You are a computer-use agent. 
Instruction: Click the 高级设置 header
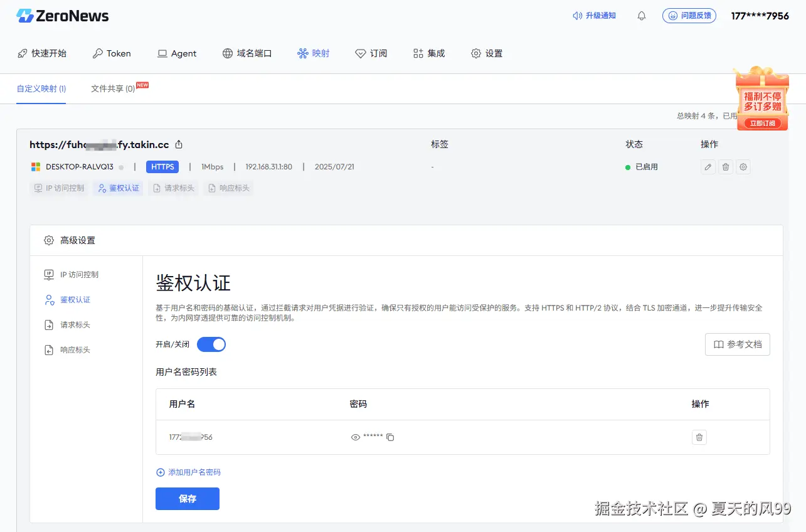(x=78, y=240)
